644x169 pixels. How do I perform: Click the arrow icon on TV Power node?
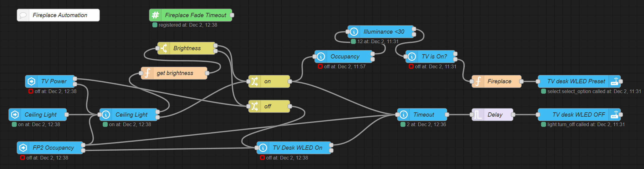click(x=31, y=81)
